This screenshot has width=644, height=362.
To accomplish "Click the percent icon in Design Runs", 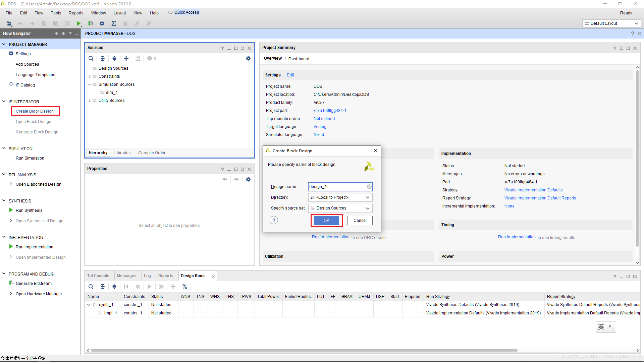I will click(185, 287).
